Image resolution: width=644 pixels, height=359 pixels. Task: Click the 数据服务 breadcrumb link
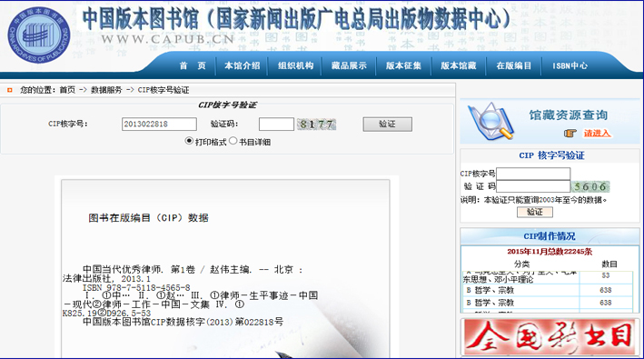(106, 90)
